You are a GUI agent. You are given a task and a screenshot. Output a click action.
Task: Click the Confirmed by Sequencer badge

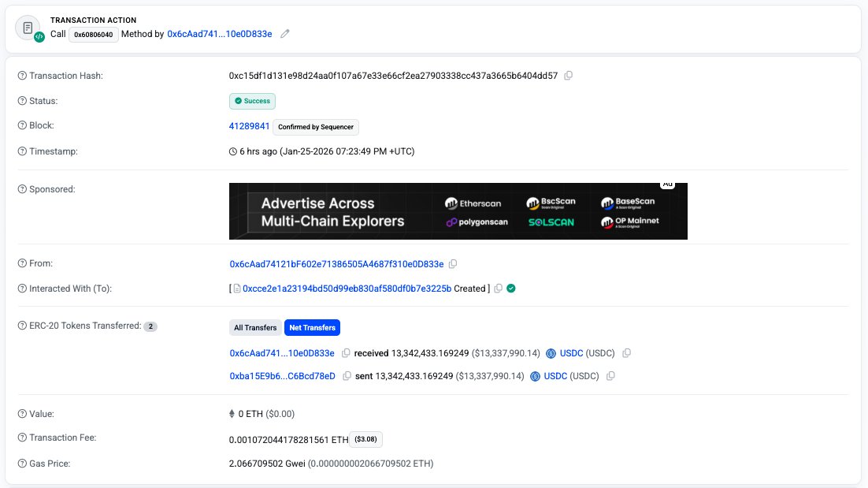[317, 127]
